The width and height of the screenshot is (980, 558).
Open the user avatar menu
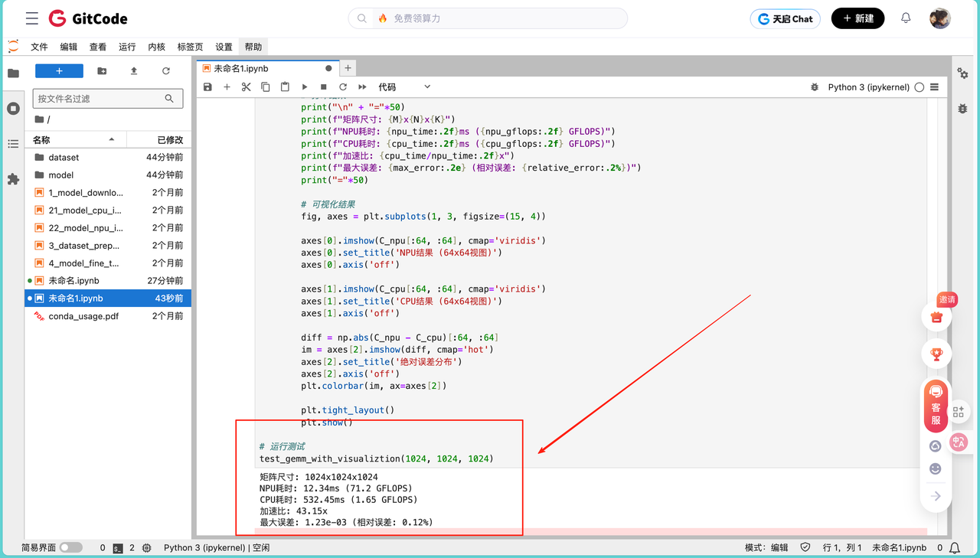(x=940, y=18)
